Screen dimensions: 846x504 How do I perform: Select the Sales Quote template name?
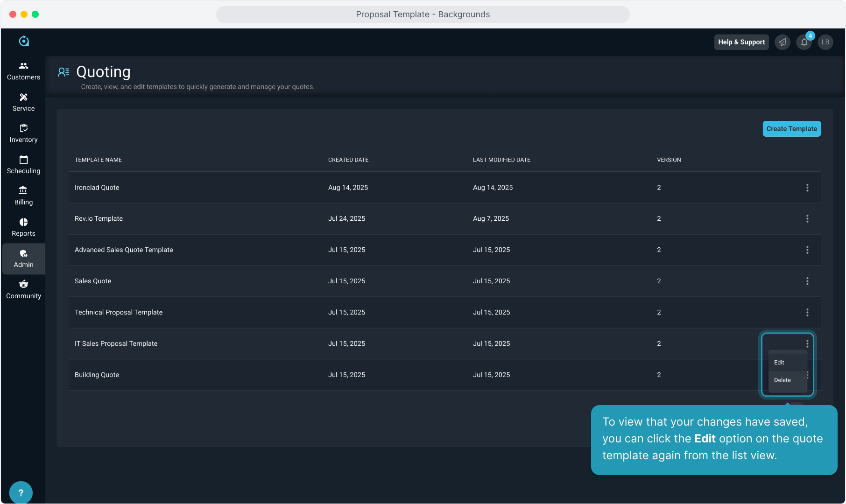tap(93, 281)
